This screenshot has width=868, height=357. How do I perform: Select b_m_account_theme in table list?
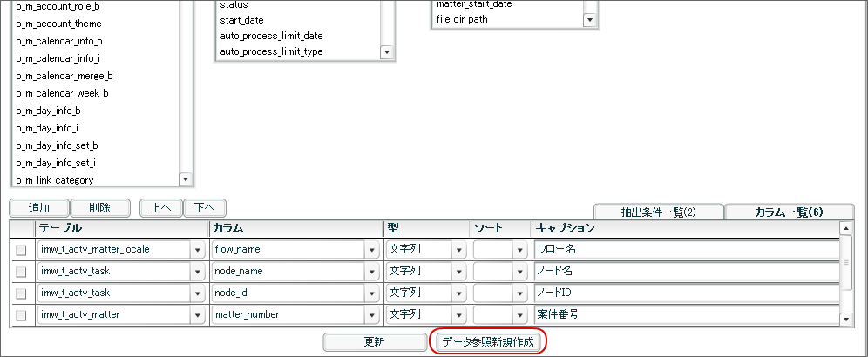pos(58,24)
